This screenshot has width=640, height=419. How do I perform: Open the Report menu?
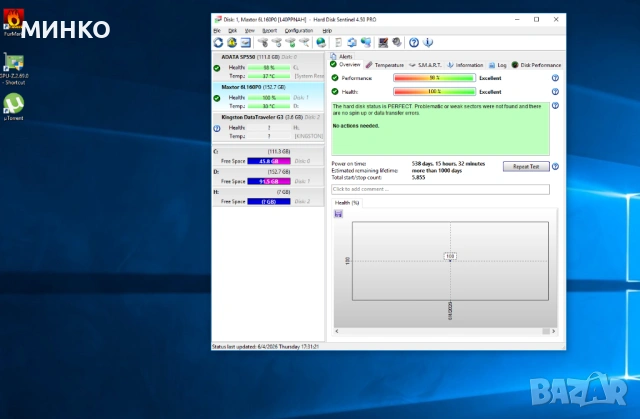click(x=269, y=31)
